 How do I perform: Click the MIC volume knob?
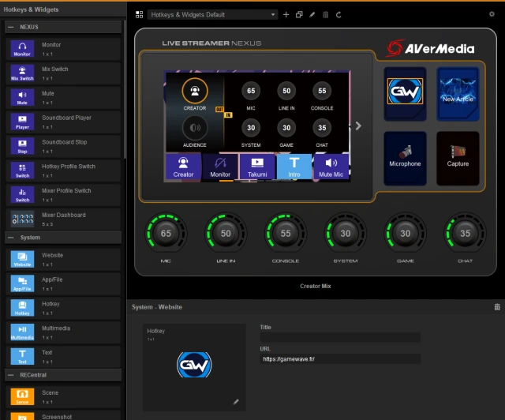coord(166,233)
